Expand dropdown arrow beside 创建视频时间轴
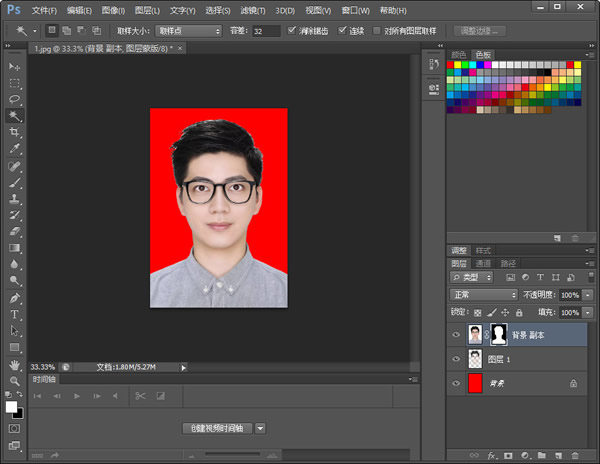Viewport: 600px width, 464px height. (261, 428)
